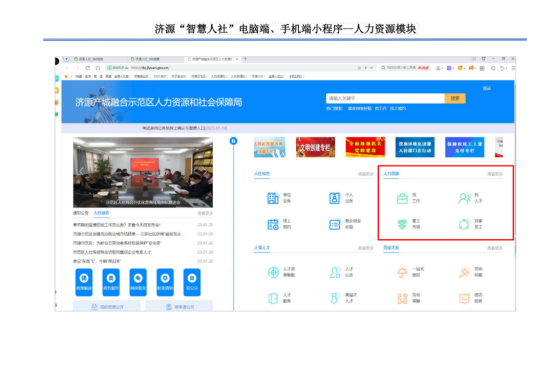Click the meeting room carousel photo

(143, 172)
